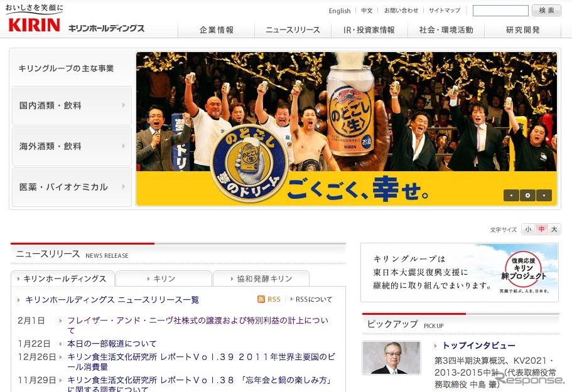Open the IR・投資家情報 menu

tap(369, 29)
